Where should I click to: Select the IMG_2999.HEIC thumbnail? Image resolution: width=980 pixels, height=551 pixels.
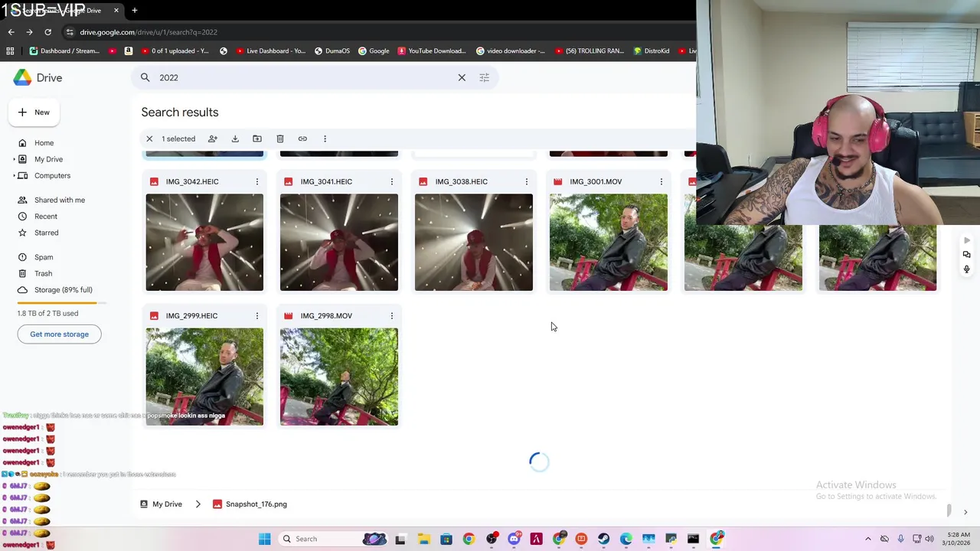click(204, 377)
